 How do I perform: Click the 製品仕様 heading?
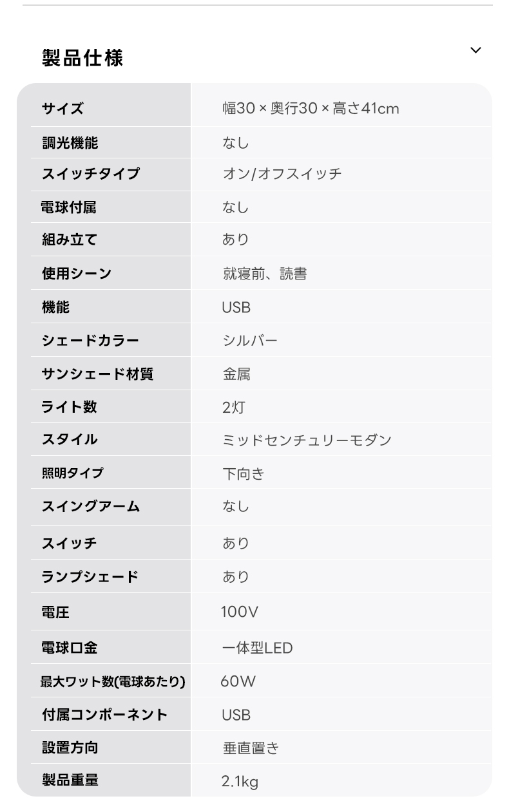82,58
